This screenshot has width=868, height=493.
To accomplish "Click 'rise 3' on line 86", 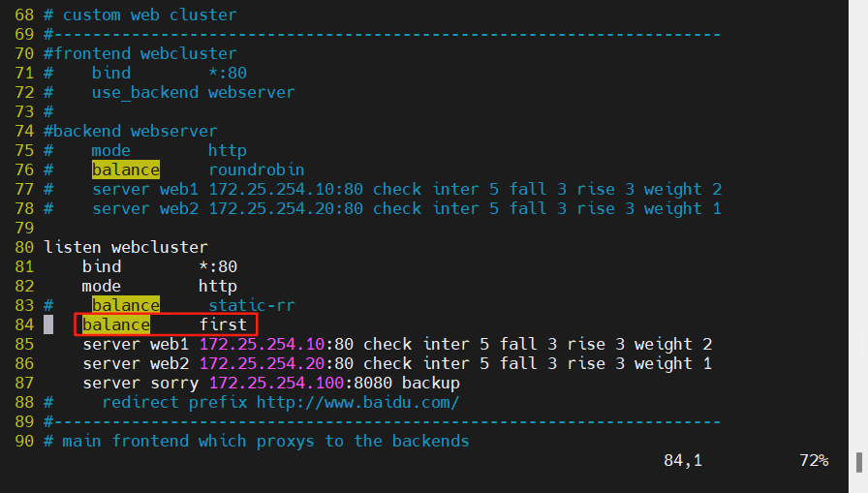I will point(596,363).
